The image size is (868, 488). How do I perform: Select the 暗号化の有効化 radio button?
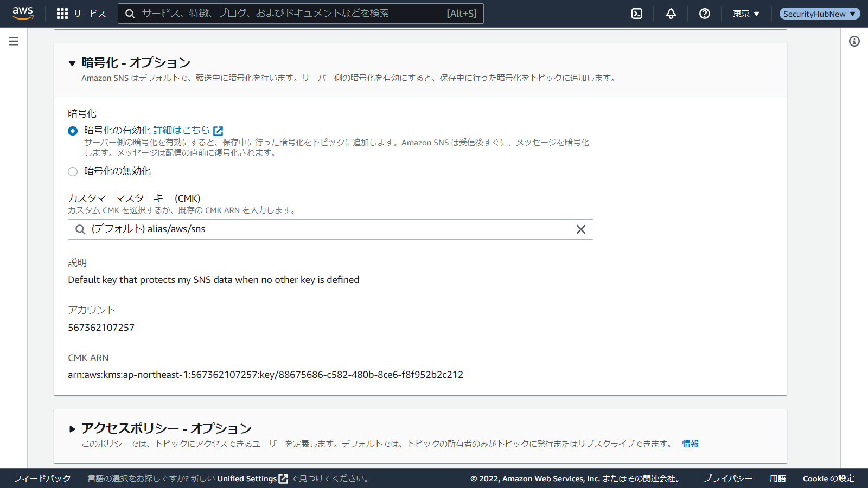pyautogui.click(x=73, y=131)
